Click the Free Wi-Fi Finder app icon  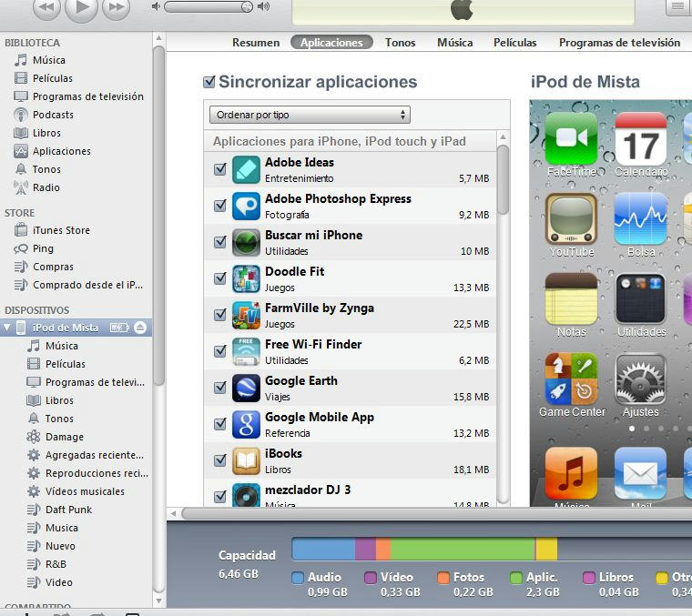(x=246, y=351)
